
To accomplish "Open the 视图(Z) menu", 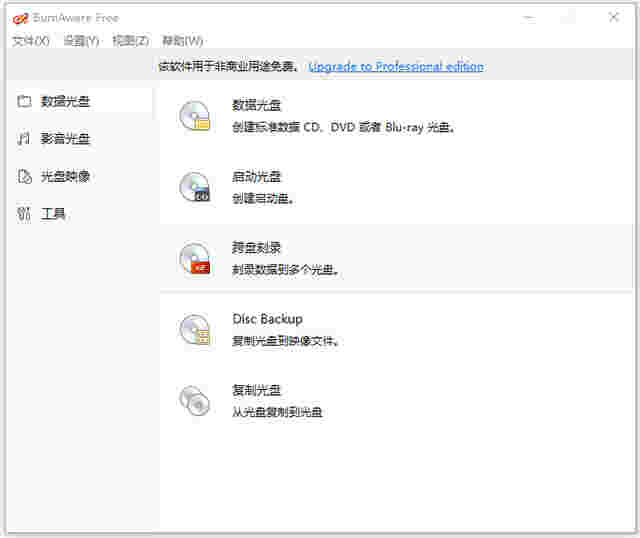I will [x=131, y=41].
